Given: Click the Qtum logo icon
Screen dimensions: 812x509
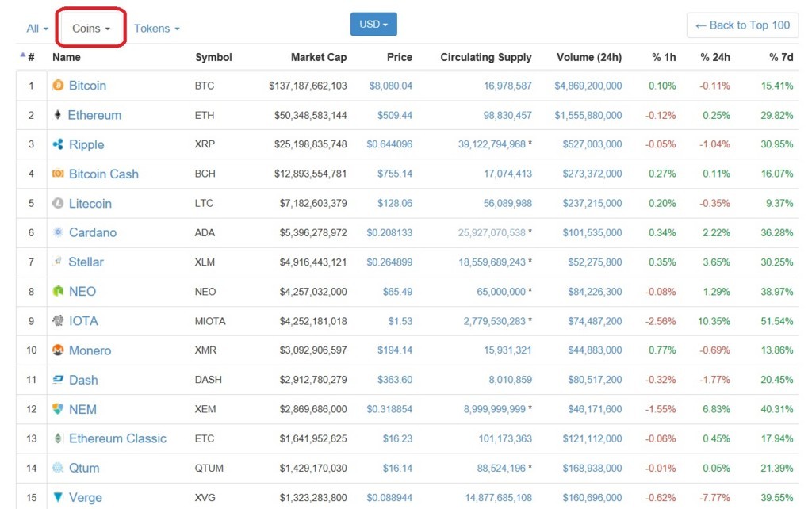Looking at the screenshot, I should coord(58,468).
